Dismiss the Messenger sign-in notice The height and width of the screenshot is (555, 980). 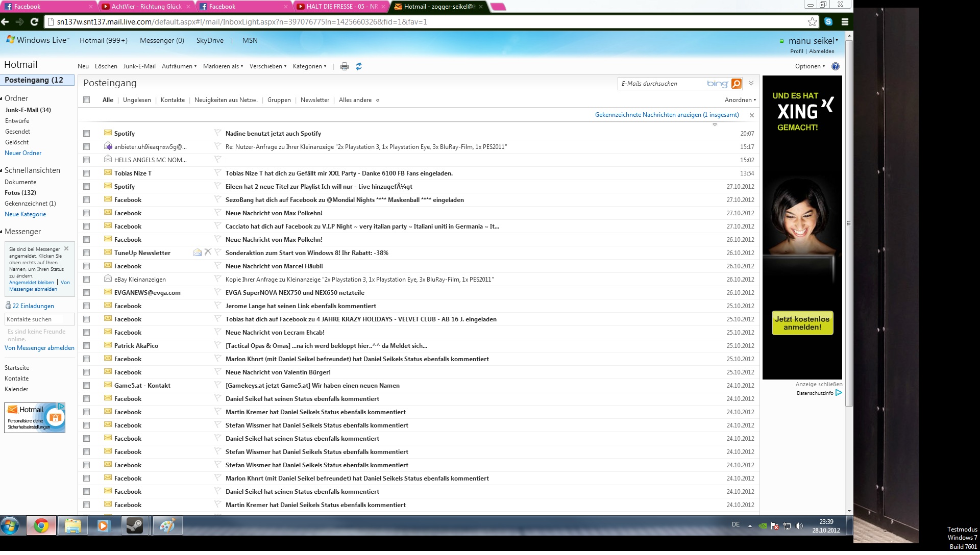[66, 248]
